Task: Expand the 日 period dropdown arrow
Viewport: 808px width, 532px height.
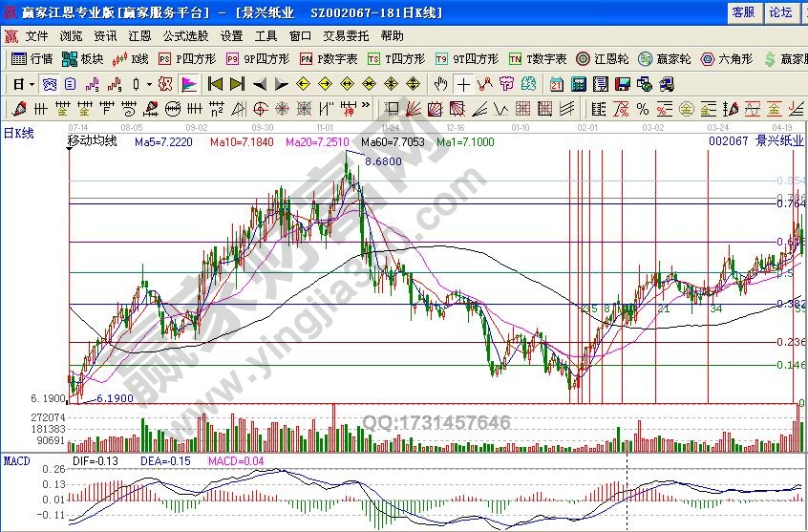Action: pos(32,84)
